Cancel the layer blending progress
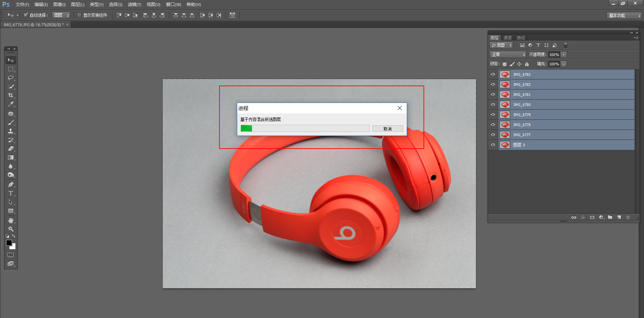Screen dimensions: 644x318 tap(388, 129)
